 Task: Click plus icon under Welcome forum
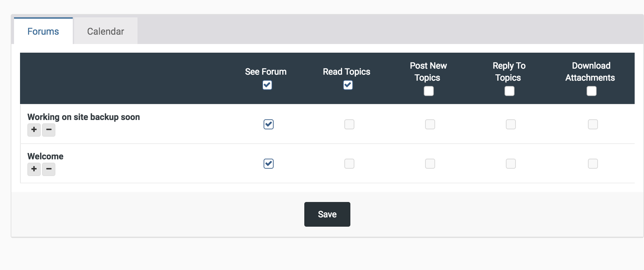point(34,169)
